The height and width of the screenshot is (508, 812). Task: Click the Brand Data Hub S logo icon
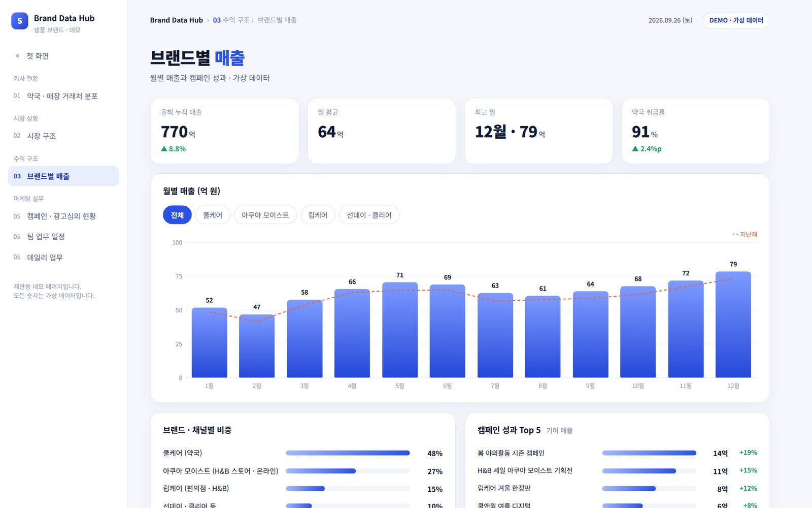click(x=20, y=21)
